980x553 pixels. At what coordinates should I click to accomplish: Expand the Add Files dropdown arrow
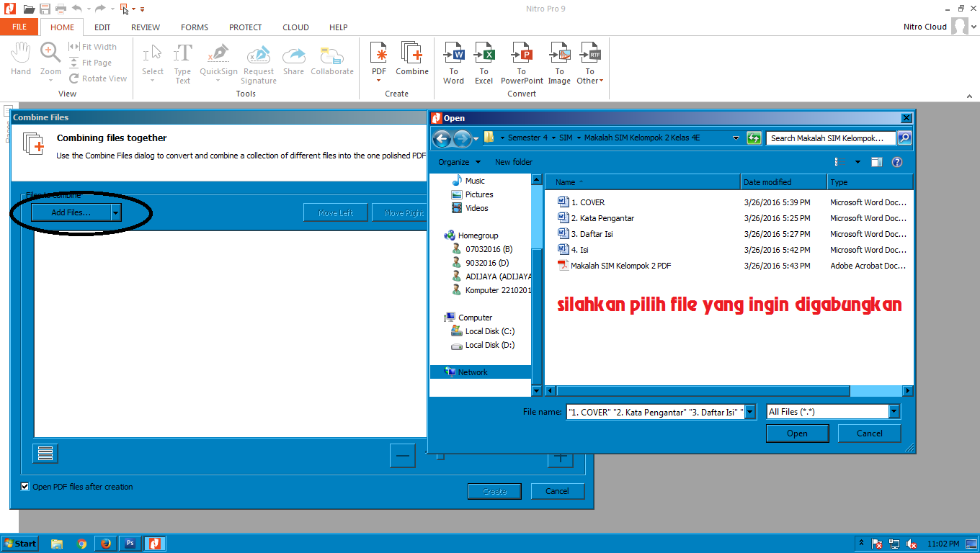coord(115,212)
